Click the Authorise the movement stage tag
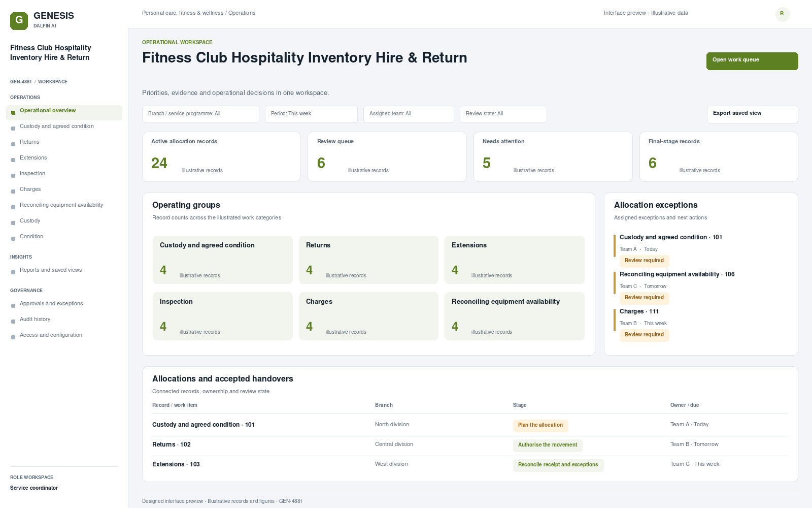Screen dimensions: 812x508 pos(548,446)
